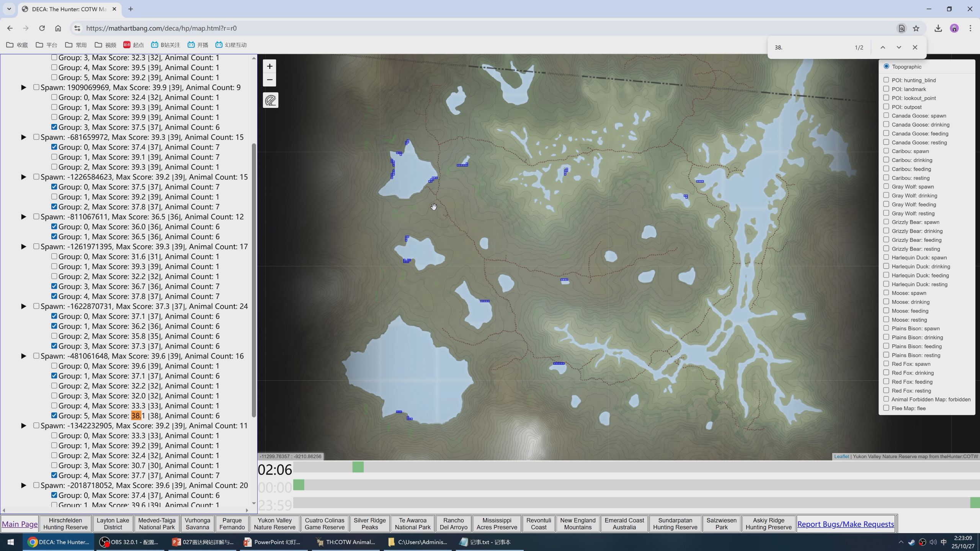Image resolution: width=980 pixels, height=551 pixels.
Task: Collapse Spawn -1622870731 group list
Action: click(x=24, y=306)
